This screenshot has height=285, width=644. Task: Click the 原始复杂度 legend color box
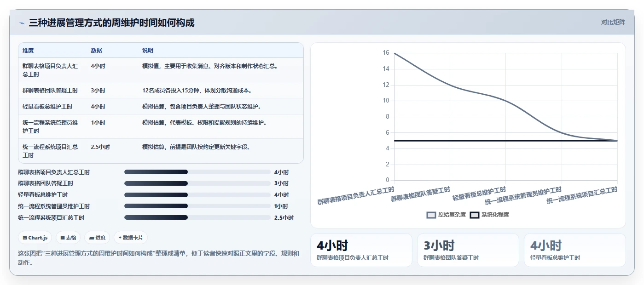pos(431,215)
